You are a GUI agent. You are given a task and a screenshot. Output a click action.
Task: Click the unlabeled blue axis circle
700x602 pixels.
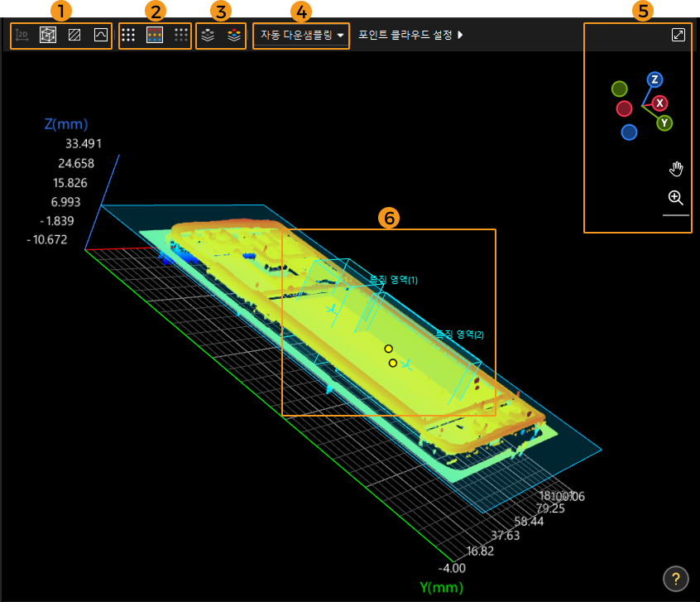(x=629, y=132)
